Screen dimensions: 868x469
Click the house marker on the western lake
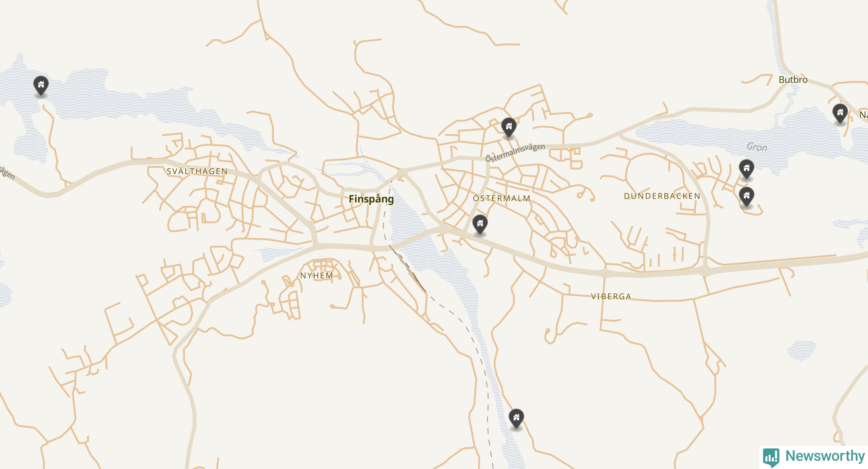click(41, 86)
